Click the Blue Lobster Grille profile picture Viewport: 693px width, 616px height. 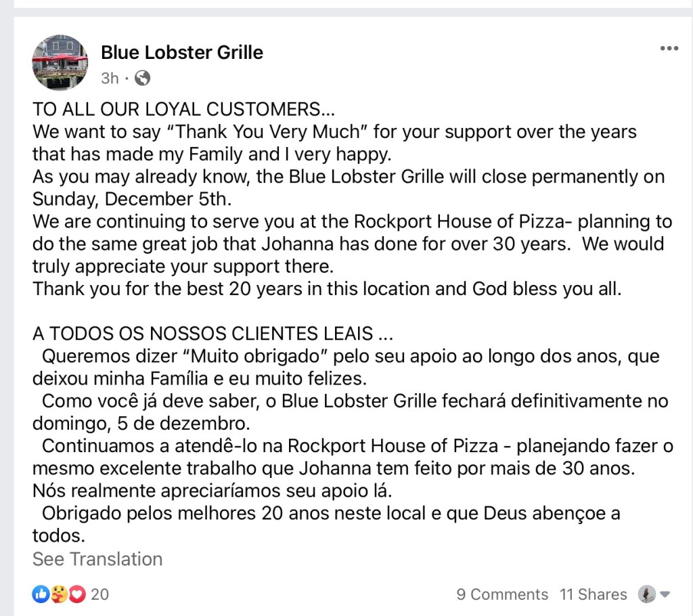click(60, 62)
